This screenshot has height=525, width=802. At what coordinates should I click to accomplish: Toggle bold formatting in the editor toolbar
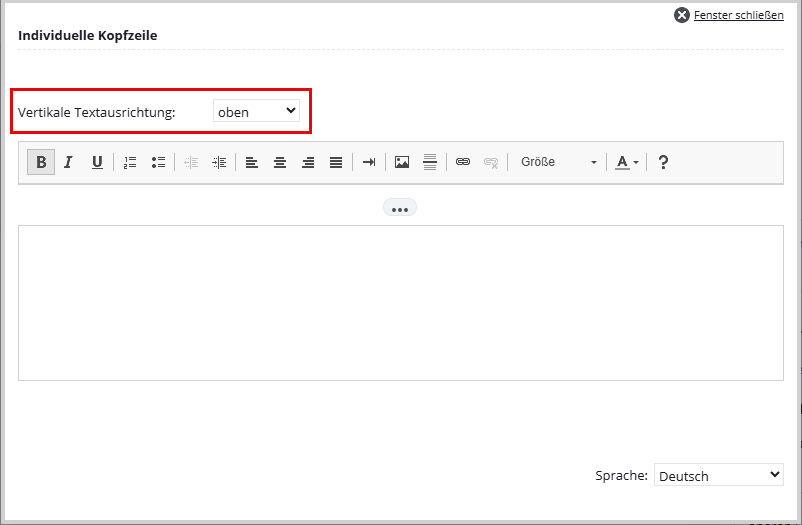[41, 162]
